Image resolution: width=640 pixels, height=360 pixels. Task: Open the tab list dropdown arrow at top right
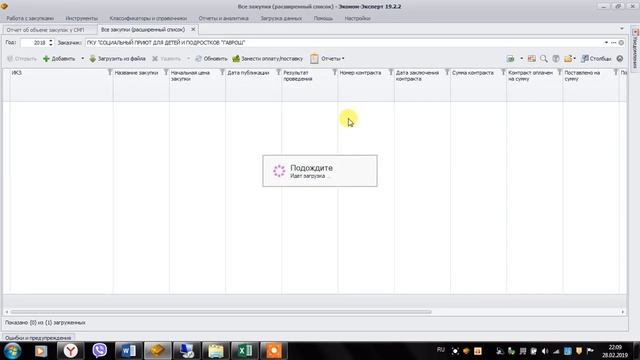pos(622,29)
